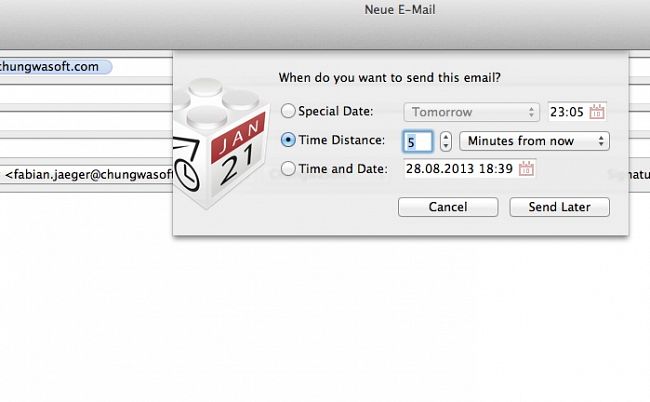Open calendar icon next to 23:05 time

point(597,111)
